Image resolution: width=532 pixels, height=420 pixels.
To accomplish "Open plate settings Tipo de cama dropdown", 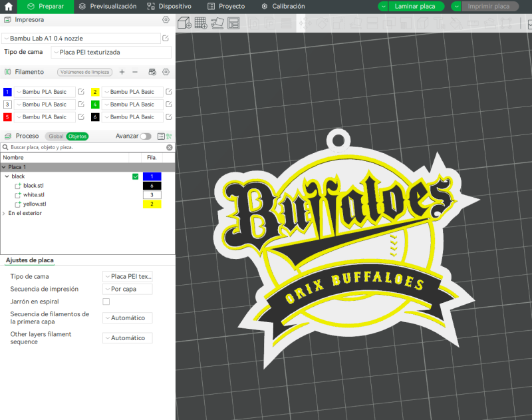I will tap(128, 276).
